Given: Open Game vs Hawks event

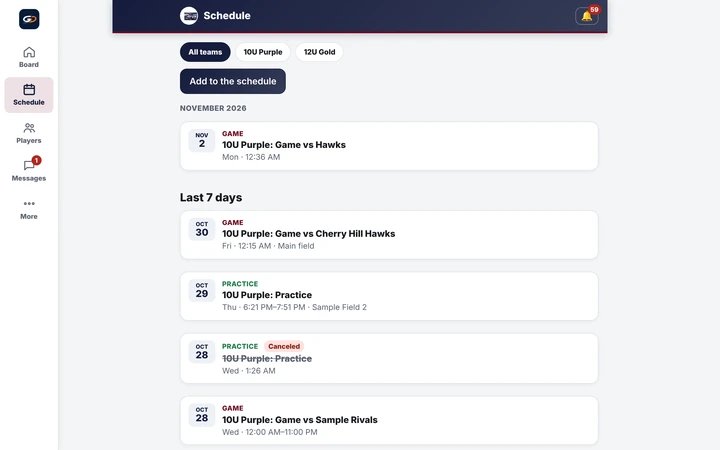Looking at the screenshot, I should point(389,146).
